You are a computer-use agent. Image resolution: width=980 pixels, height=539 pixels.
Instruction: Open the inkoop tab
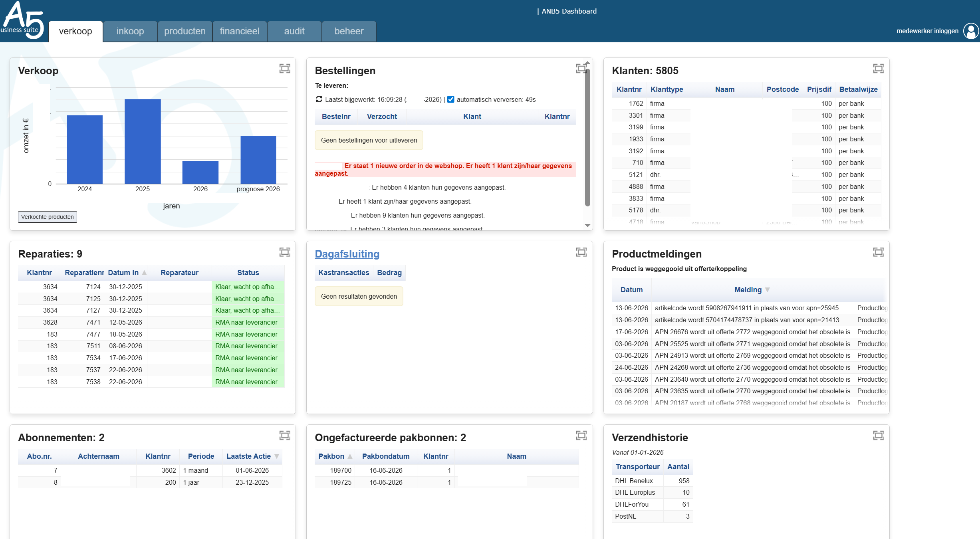(130, 31)
